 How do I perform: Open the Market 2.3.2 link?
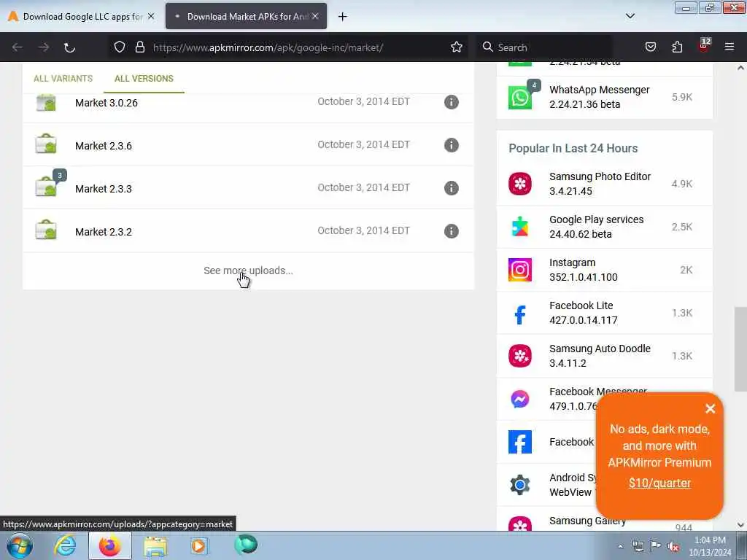(x=104, y=232)
